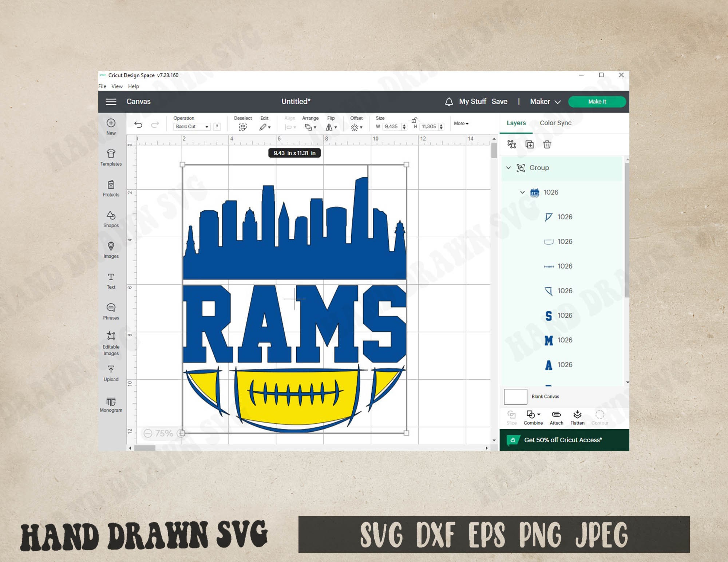The height and width of the screenshot is (562, 728).
Task: Open the Shapes panel
Action: tap(111, 220)
